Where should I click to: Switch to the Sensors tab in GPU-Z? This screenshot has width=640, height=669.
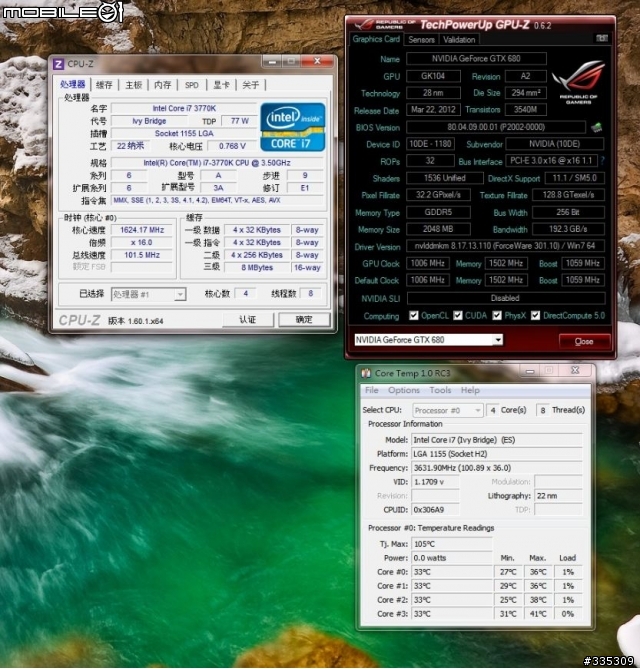click(x=422, y=40)
